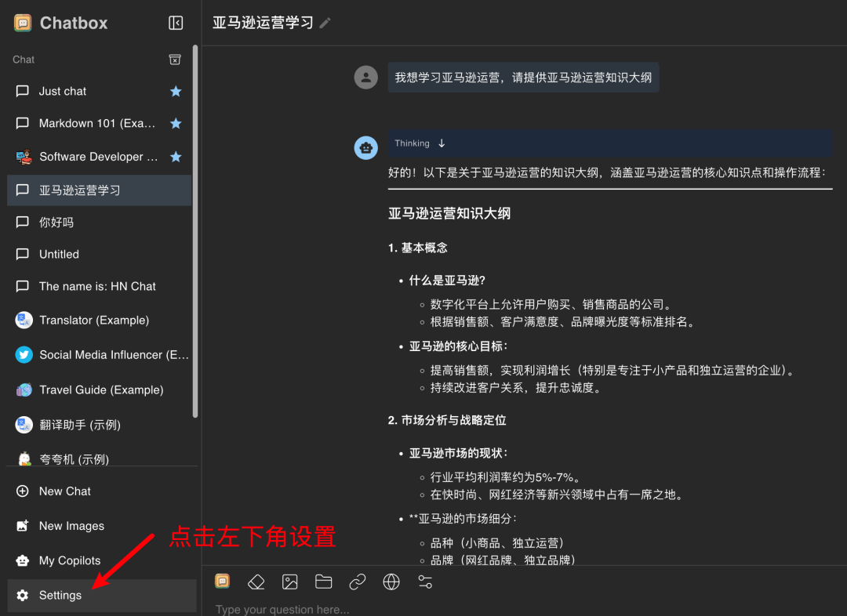
Task: Click the heading 亚马逊运营知识大纲
Action: (x=449, y=214)
